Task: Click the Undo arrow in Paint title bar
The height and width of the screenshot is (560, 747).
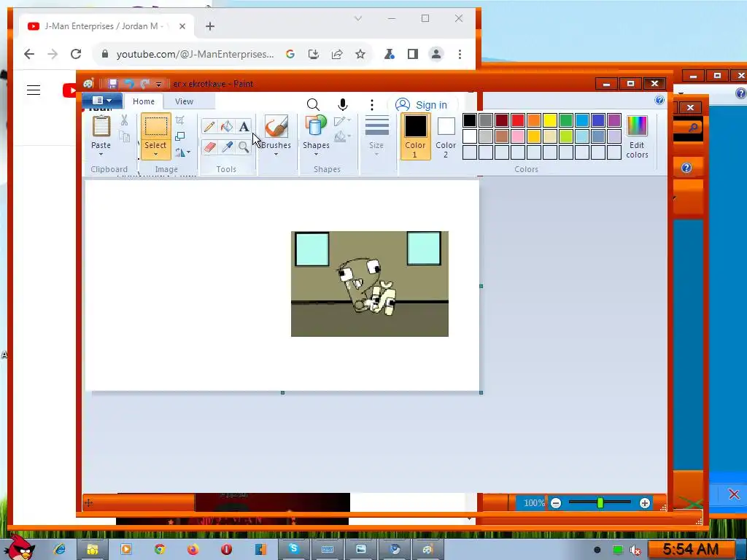Action: point(128,84)
